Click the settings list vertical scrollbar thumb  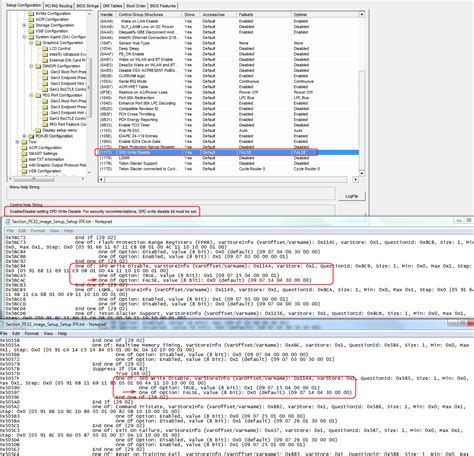[x=362, y=119]
